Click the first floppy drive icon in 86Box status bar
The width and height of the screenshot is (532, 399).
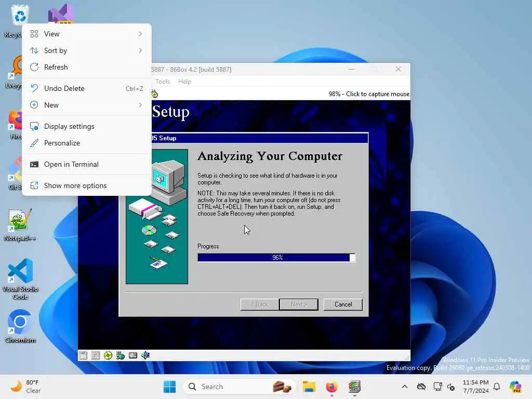coord(83,355)
